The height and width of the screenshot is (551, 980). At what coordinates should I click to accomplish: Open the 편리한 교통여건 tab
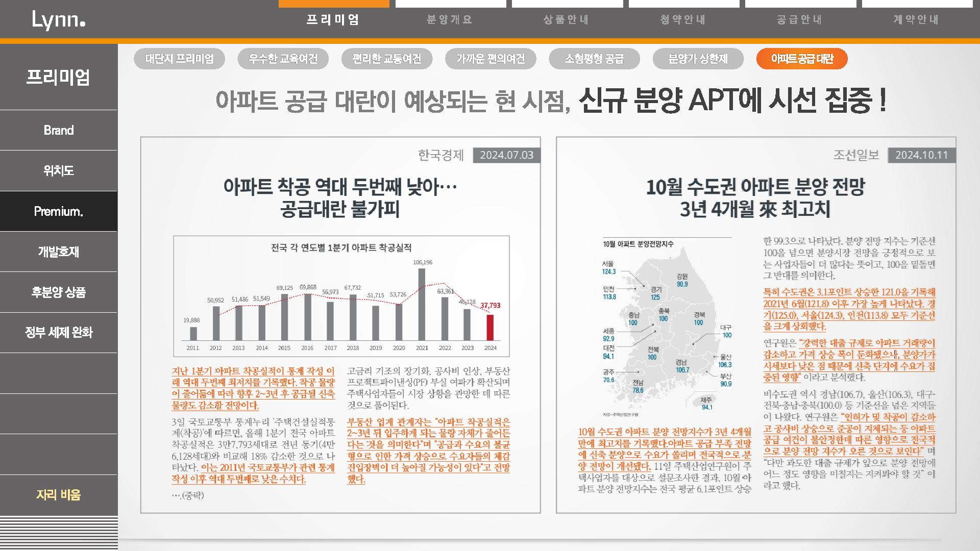click(x=387, y=59)
